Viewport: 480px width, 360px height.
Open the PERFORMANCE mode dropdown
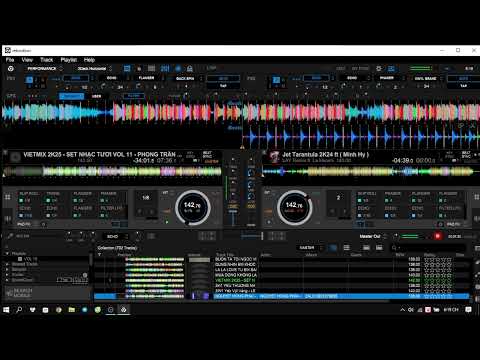click(x=45, y=68)
